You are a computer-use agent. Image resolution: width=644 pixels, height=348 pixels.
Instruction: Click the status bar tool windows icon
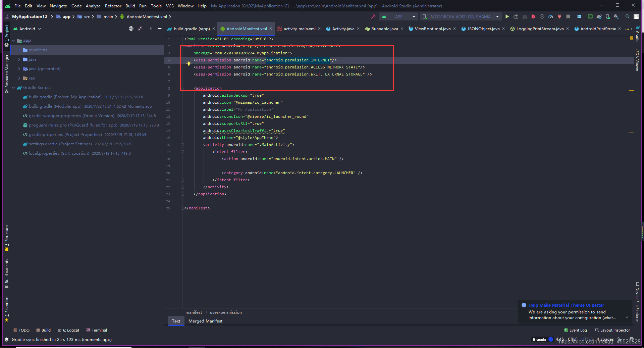[x=7, y=340]
